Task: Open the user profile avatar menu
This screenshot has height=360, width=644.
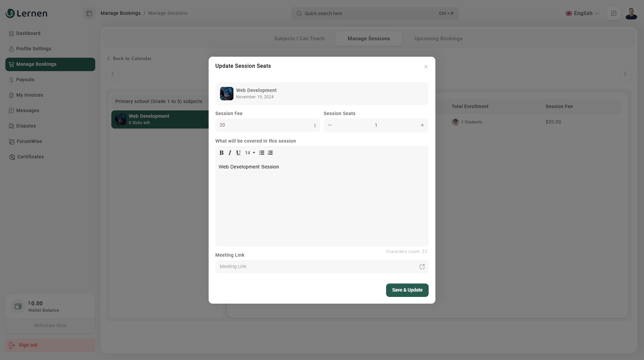Action: pyautogui.click(x=631, y=13)
